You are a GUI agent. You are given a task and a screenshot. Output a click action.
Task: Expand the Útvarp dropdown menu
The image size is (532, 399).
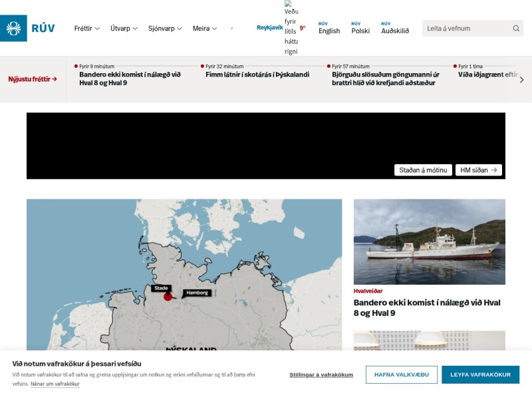pyautogui.click(x=124, y=29)
